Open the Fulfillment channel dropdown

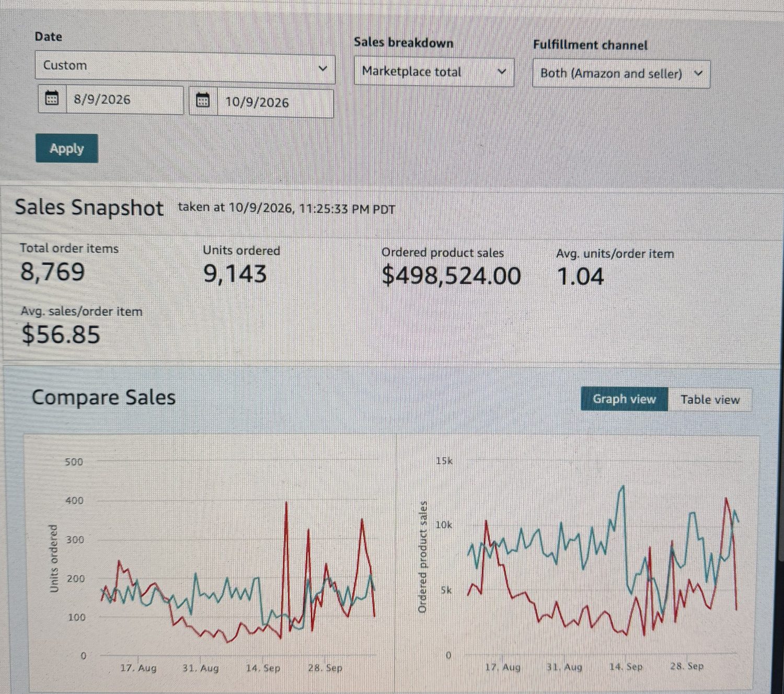pyautogui.click(x=621, y=74)
